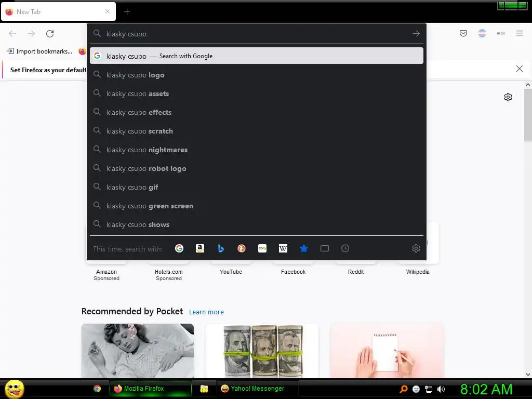Open the Firefox account avatar icon

point(482,33)
